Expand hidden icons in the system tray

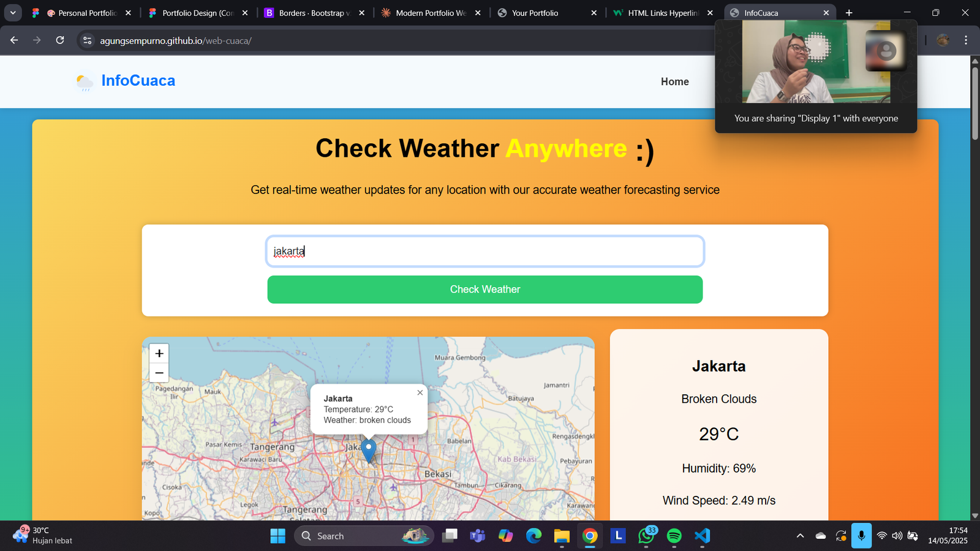[x=800, y=535]
